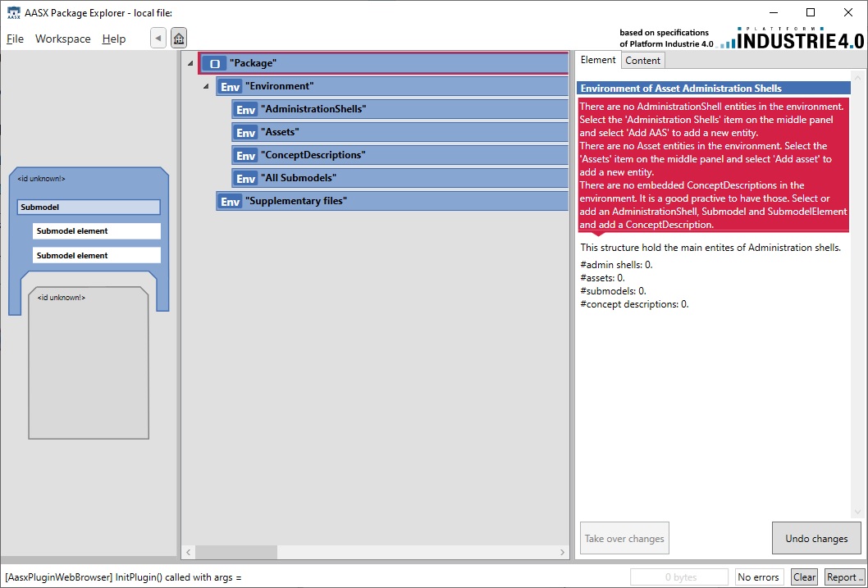Select the Supplementary files tree item
The width and height of the screenshot is (868, 588).
point(296,201)
